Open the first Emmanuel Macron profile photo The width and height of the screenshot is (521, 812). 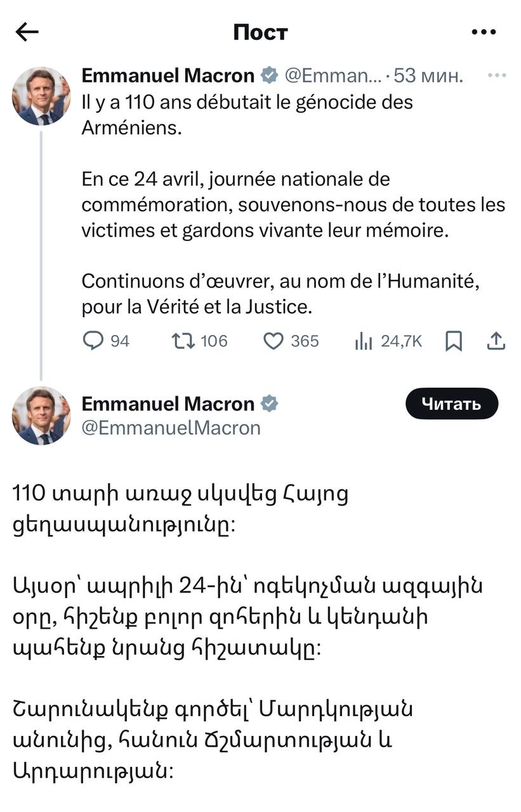[x=41, y=96]
